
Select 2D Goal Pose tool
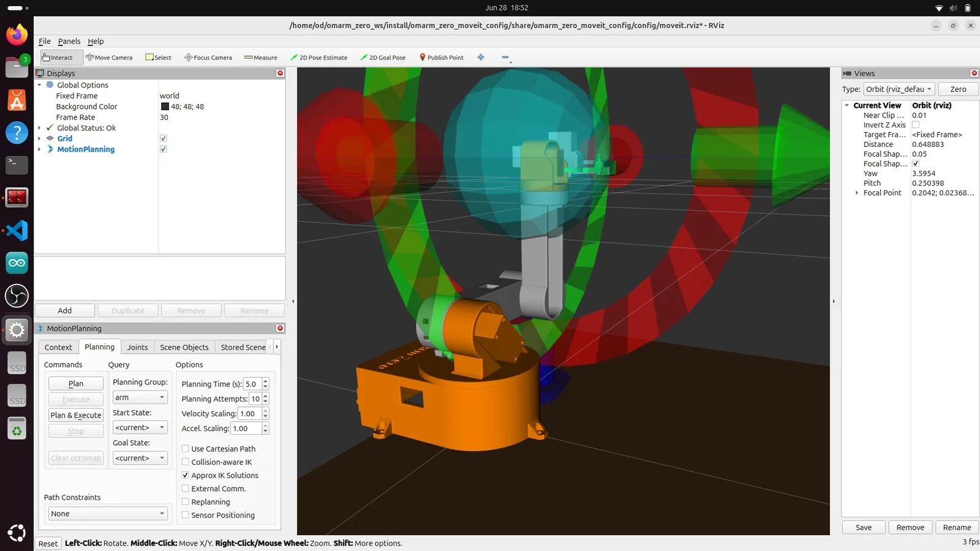click(383, 58)
